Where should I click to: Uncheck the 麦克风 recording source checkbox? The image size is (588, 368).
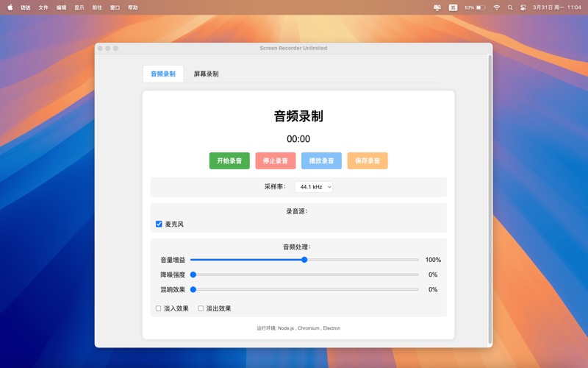[x=159, y=224]
